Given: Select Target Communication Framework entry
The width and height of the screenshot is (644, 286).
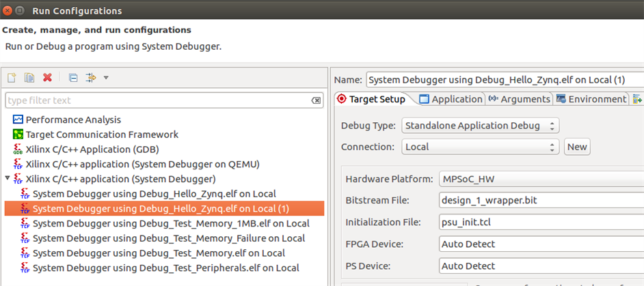Looking at the screenshot, I should [102, 134].
